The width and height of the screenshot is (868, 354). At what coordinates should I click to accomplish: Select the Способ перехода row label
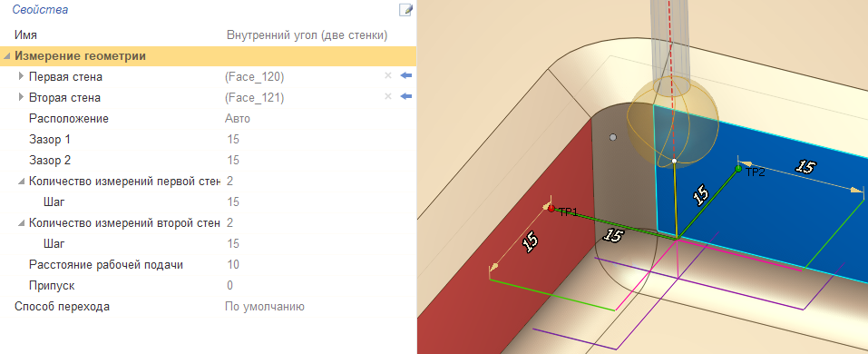coord(62,307)
